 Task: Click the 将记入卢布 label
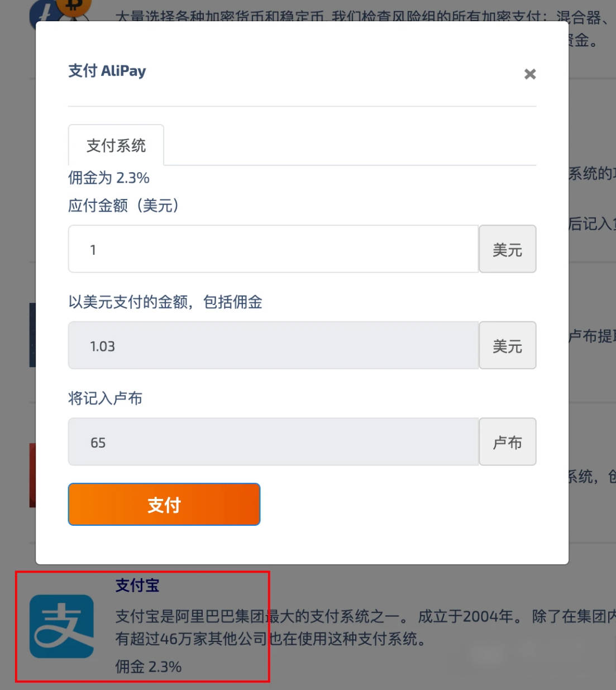[x=105, y=398]
